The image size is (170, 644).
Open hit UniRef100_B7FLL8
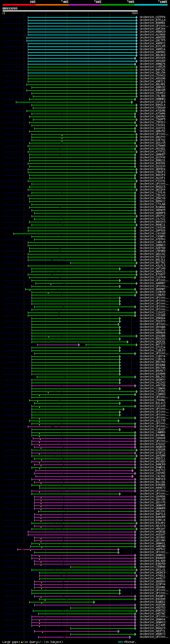click(152, 20)
